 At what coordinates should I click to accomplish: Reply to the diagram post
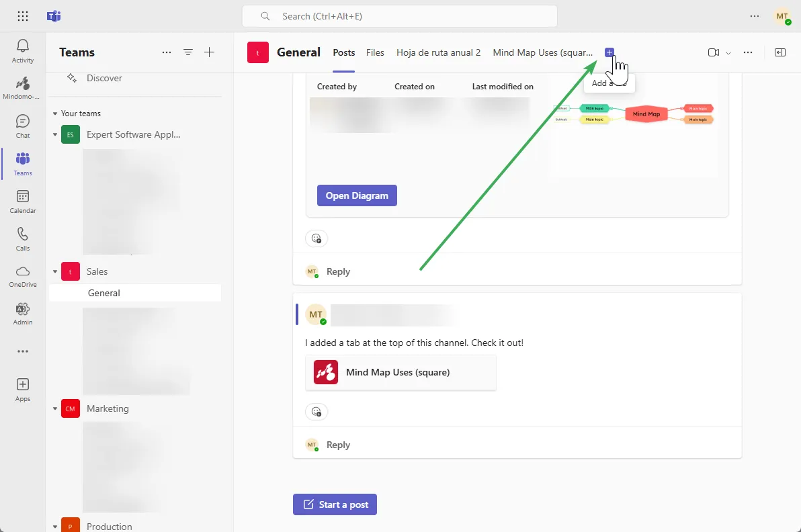[338, 271]
